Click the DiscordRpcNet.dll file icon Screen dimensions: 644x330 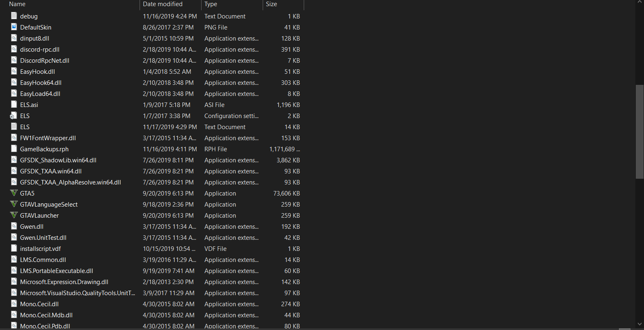click(x=14, y=60)
